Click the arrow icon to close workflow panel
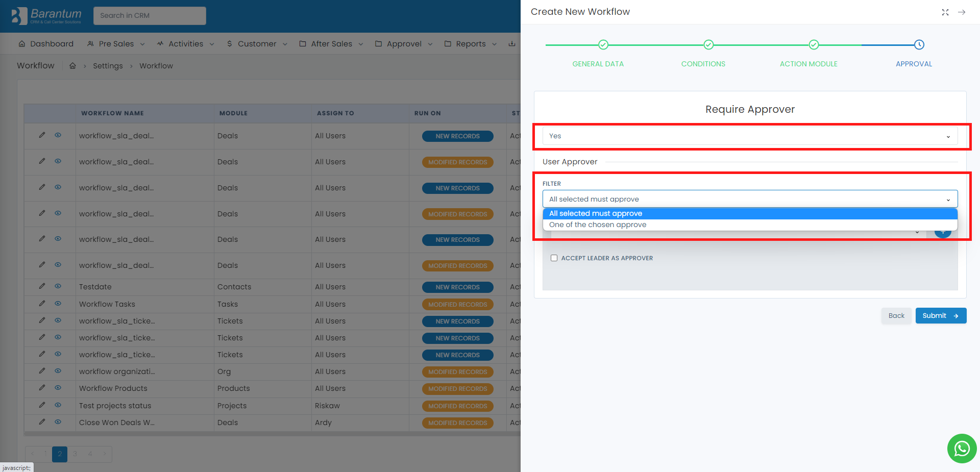The width and height of the screenshot is (980, 472). [x=962, y=12]
